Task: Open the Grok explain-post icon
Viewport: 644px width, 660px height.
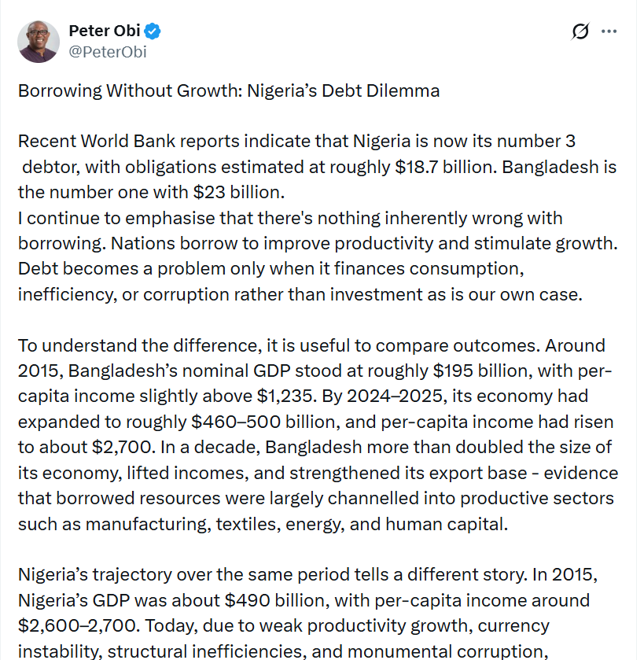Action: point(580,32)
